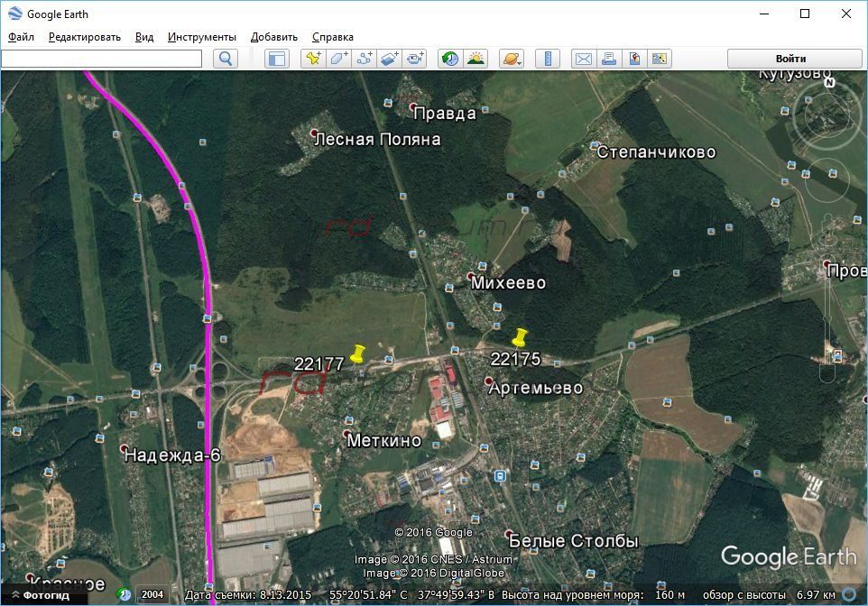Email the current view
868x606 pixels.
(583, 59)
